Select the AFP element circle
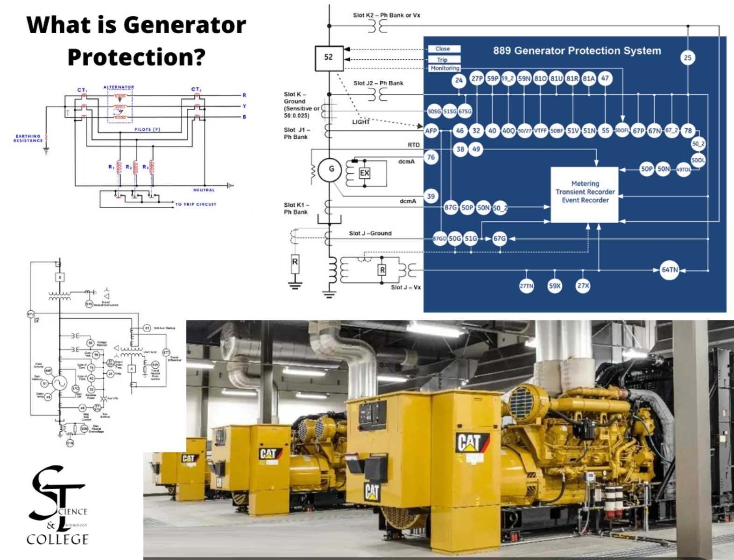This screenshot has width=734, height=560. click(x=431, y=131)
